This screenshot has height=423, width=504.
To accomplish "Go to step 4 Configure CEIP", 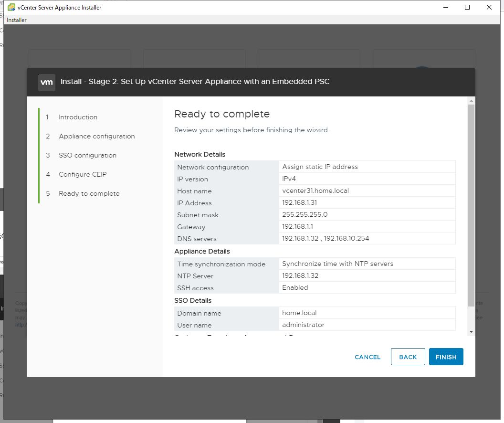I will tap(83, 174).
